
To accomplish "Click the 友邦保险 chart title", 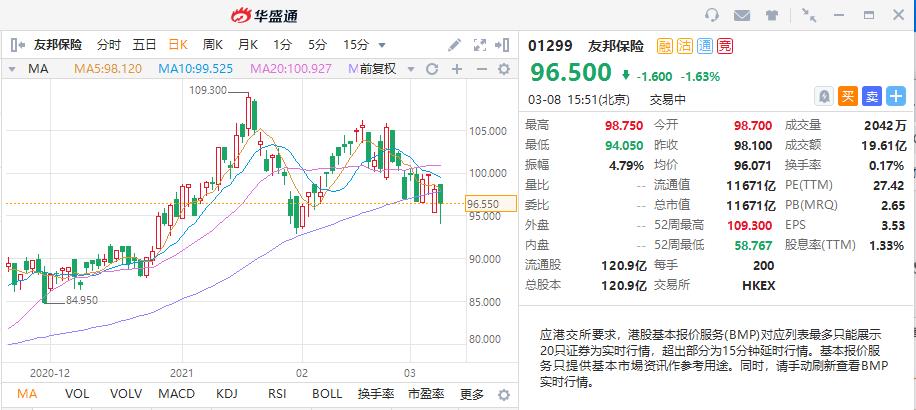I will (x=58, y=45).
